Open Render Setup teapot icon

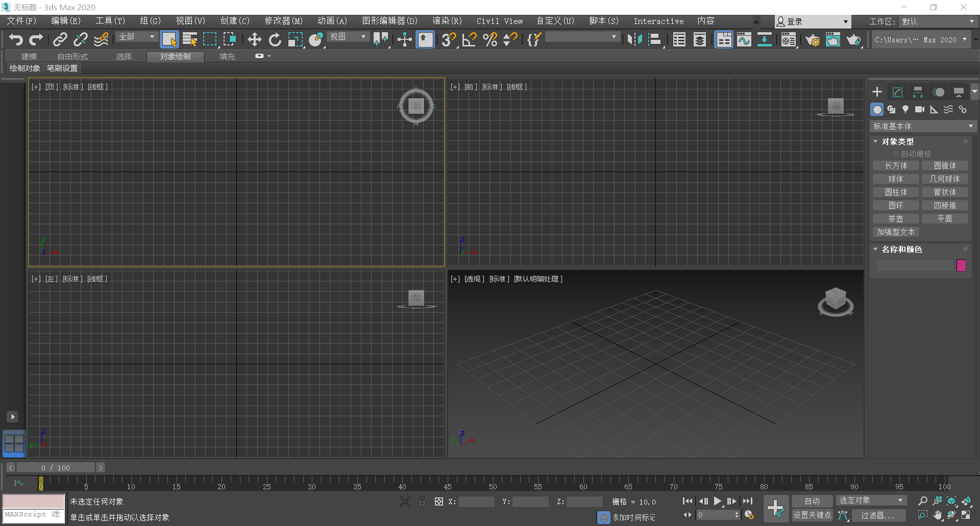(813, 39)
